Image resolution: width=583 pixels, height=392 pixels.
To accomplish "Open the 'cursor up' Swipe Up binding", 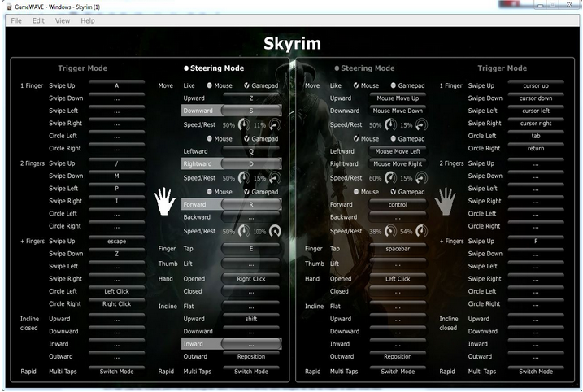I will click(x=534, y=85).
